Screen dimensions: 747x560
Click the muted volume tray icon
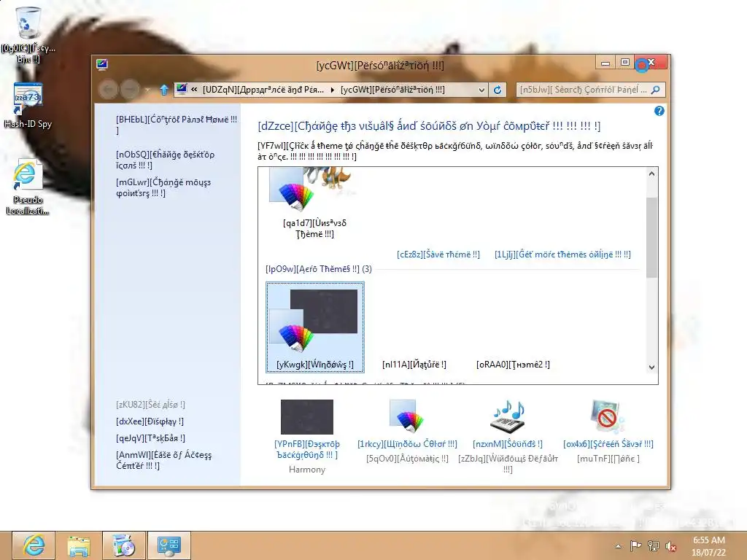coord(671,546)
